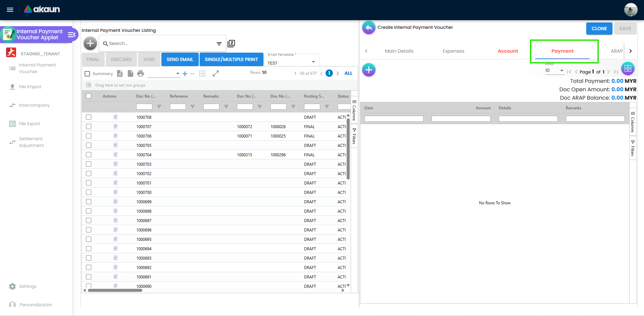Switch to the Expenses tab

coord(453,51)
